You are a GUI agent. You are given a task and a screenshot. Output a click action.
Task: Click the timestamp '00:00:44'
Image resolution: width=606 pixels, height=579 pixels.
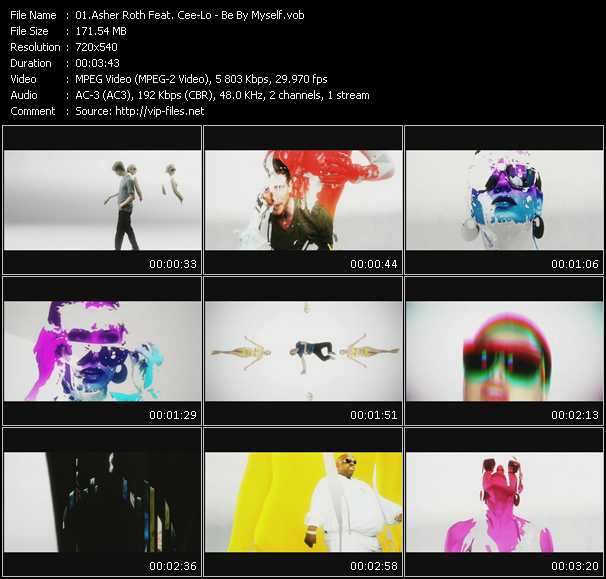coord(374,264)
